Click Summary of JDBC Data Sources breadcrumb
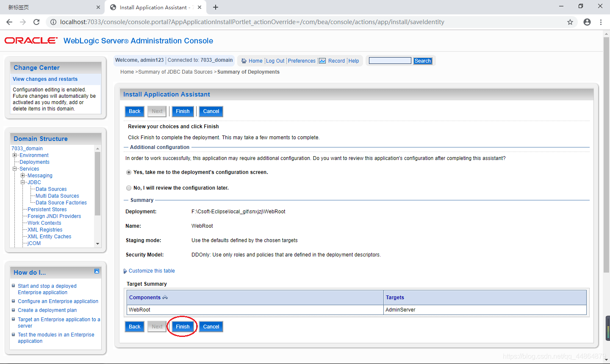 pos(175,72)
